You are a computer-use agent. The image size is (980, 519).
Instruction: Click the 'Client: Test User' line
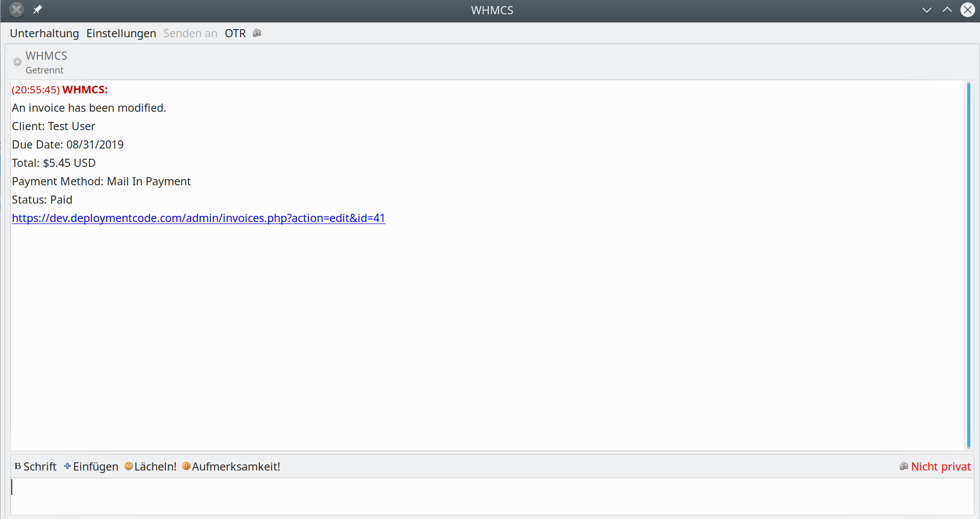coord(54,126)
